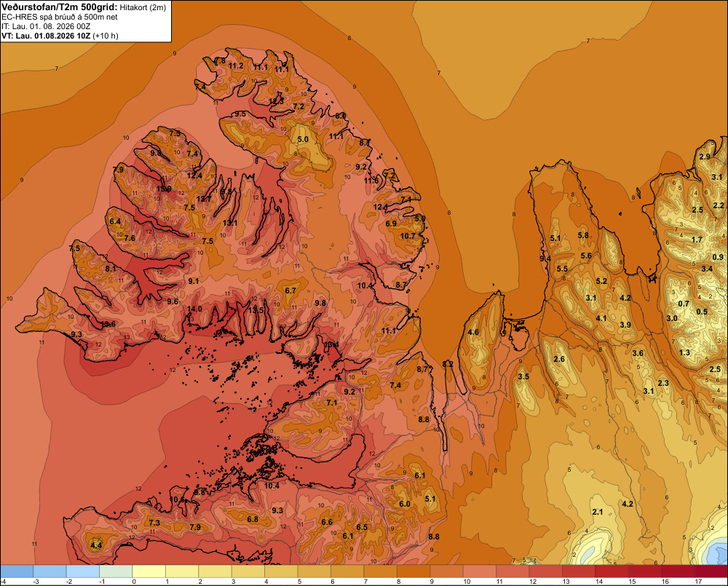Click the 11.2 temperature value
Screen dimensions: 728x586
point(236,66)
